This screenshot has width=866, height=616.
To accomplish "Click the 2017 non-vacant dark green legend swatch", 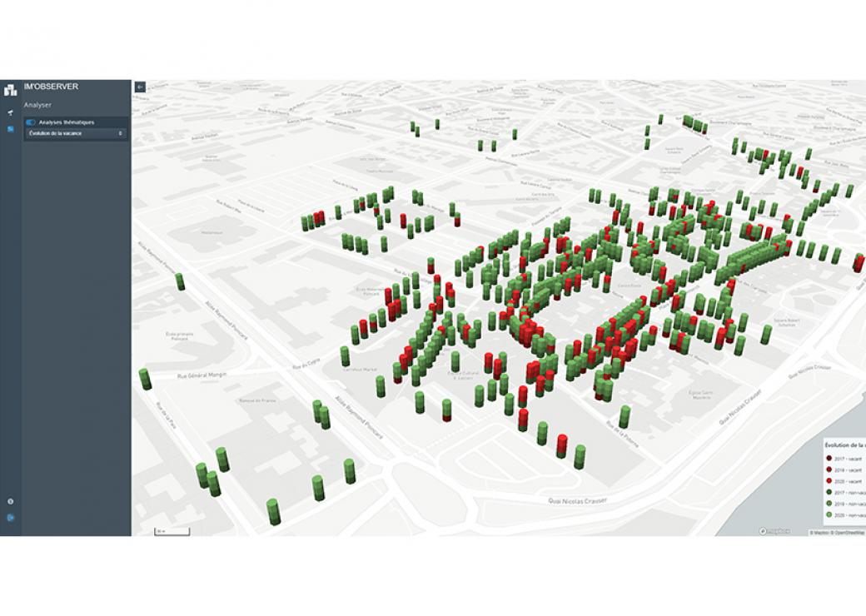I will pyautogui.click(x=829, y=492).
